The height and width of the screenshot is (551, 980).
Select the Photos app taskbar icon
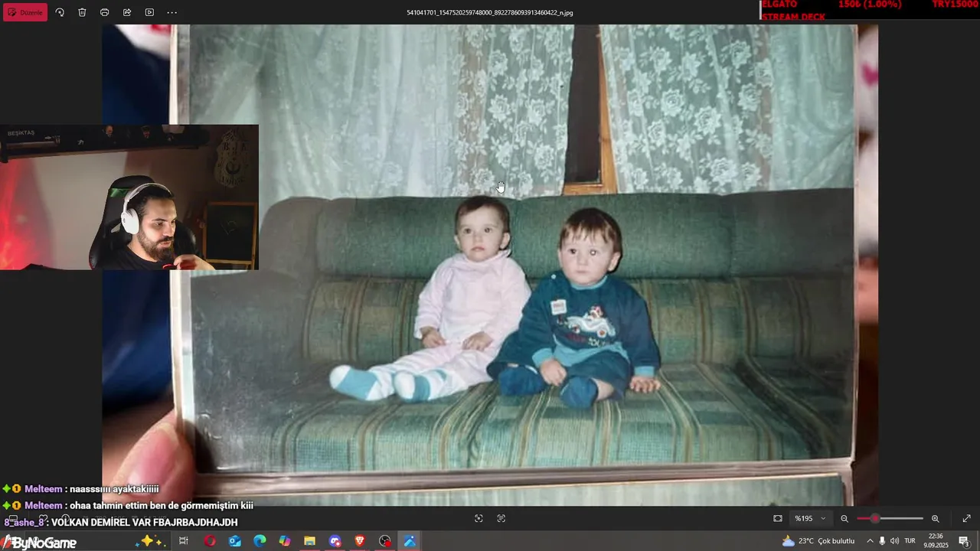click(x=410, y=541)
